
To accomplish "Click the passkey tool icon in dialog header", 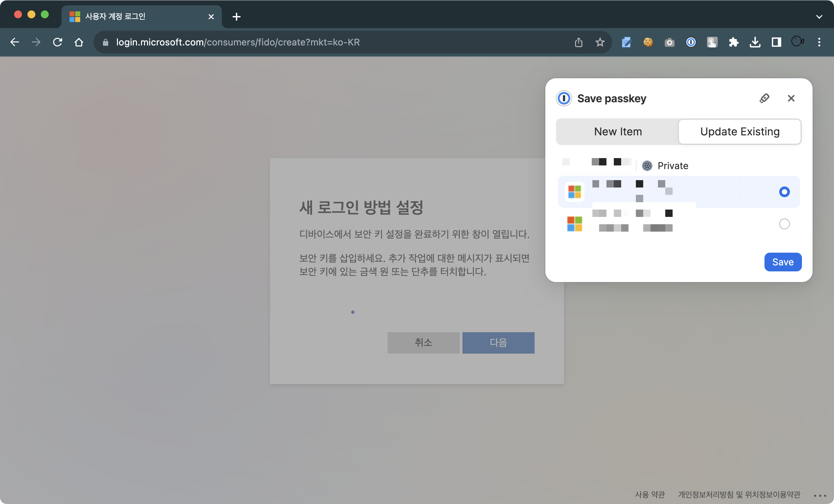I will tap(764, 98).
